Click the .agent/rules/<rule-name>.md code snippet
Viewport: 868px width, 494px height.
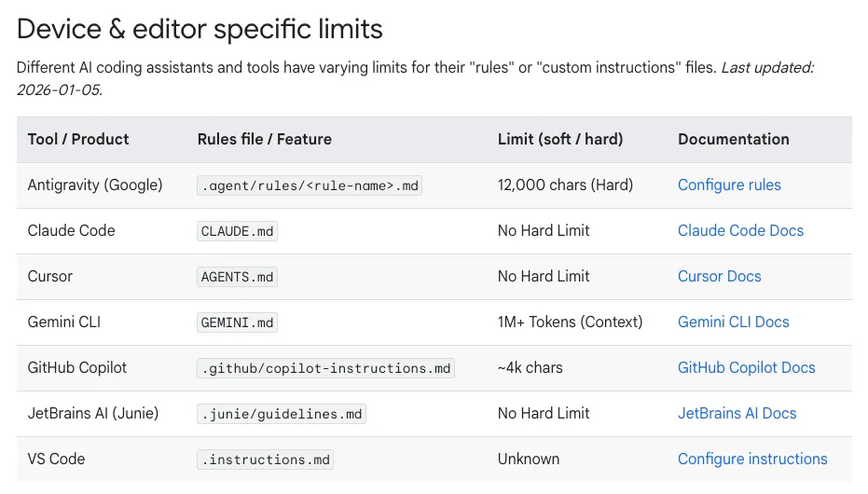[310, 185]
